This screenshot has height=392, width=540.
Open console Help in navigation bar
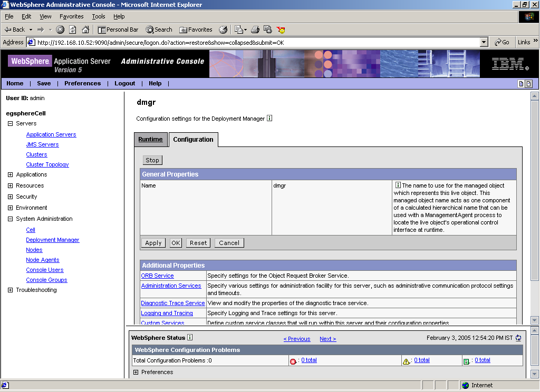tap(155, 83)
